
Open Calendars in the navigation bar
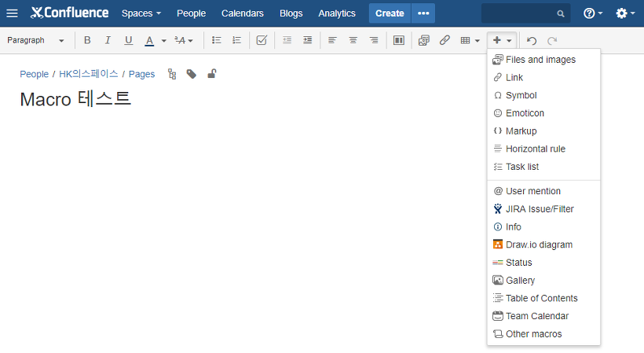pos(243,13)
